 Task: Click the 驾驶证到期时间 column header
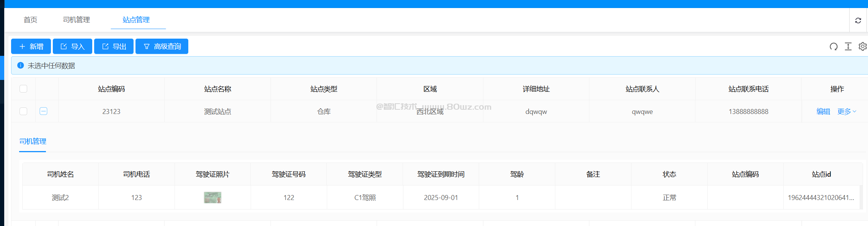441,174
